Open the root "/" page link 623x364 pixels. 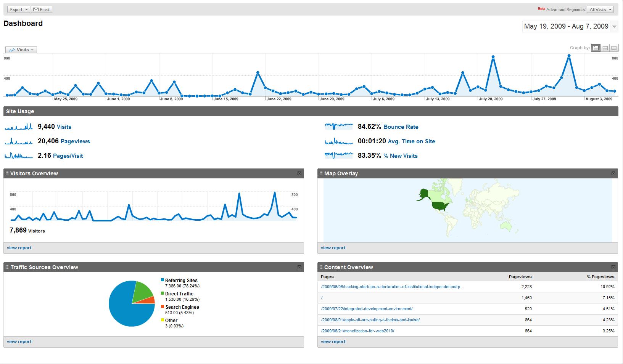322,298
